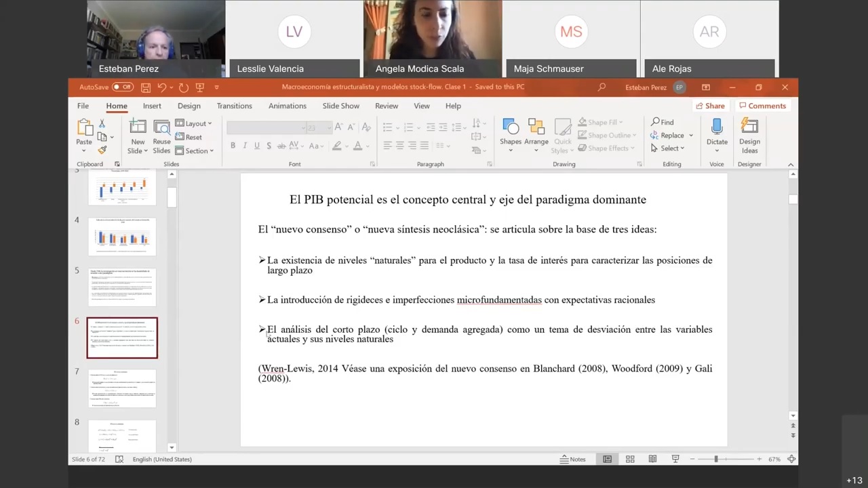Select the Format Painter brush icon
868x488 pixels.
point(102,150)
